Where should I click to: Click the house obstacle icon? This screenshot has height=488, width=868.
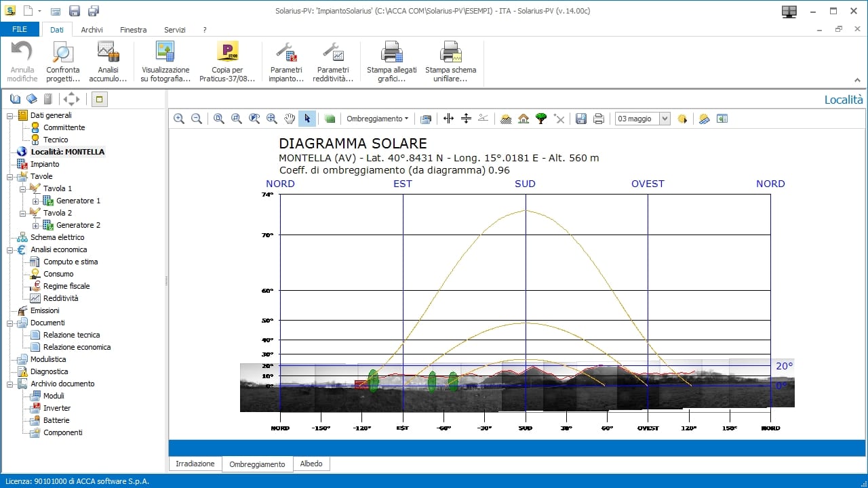point(524,119)
